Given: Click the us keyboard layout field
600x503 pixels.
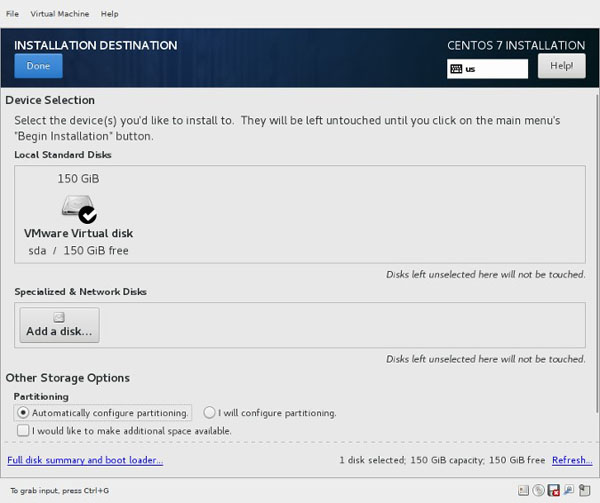Looking at the screenshot, I should (487, 69).
